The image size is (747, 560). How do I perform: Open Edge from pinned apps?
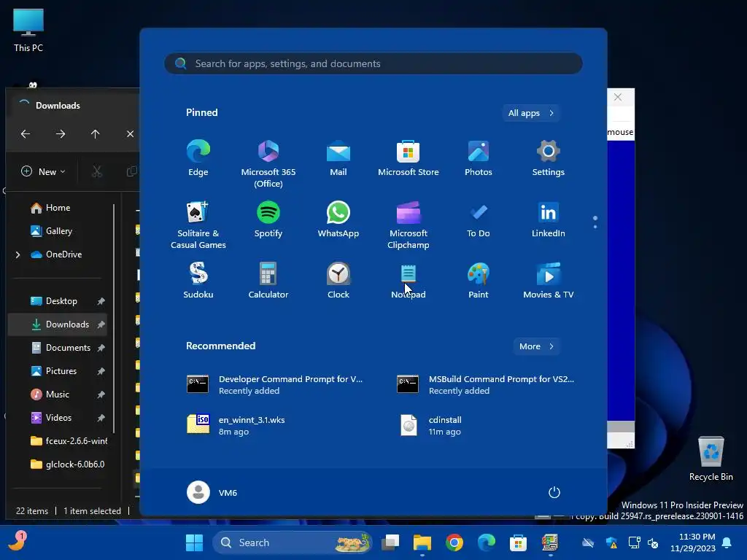198,158
